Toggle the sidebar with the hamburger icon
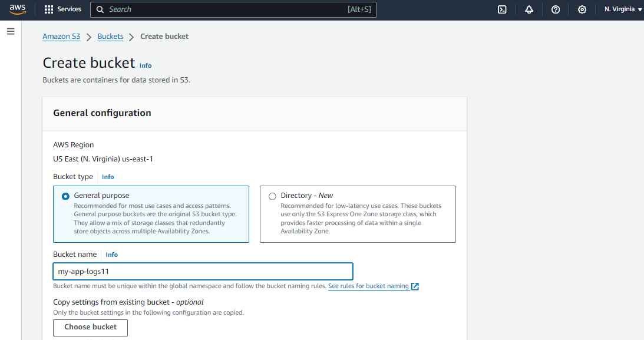 11,31
